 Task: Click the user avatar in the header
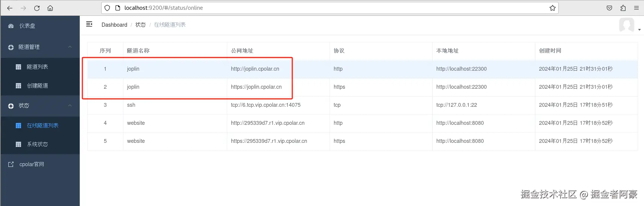coord(627,25)
